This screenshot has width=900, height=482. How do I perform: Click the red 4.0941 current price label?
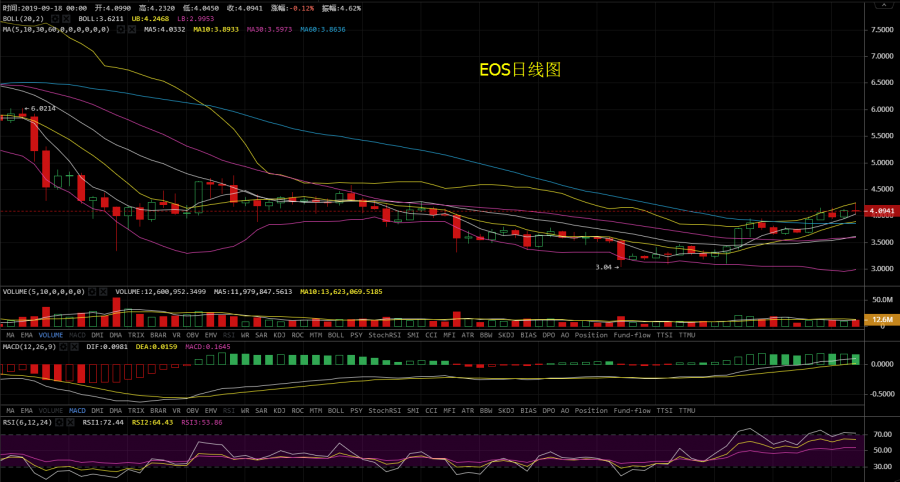point(882,211)
